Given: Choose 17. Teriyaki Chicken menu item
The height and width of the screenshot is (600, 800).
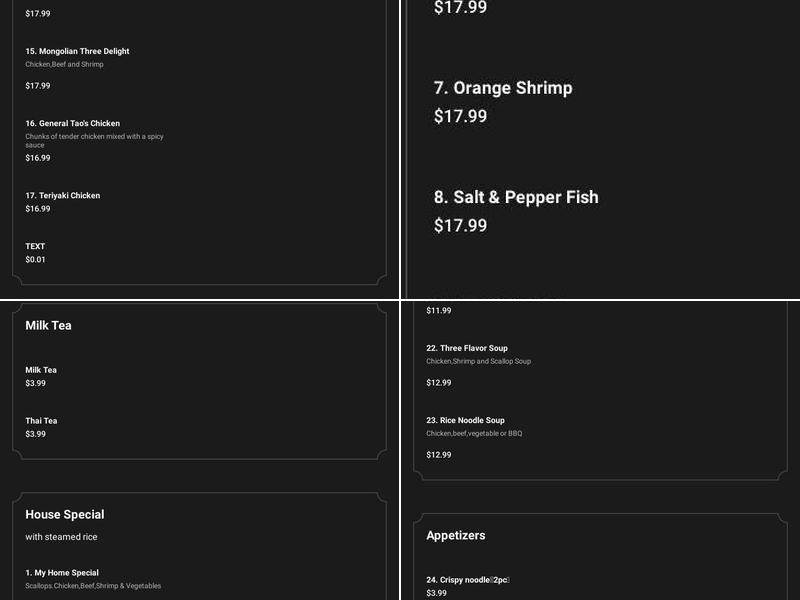Looking at the screenshot, I should click(62, 196).
